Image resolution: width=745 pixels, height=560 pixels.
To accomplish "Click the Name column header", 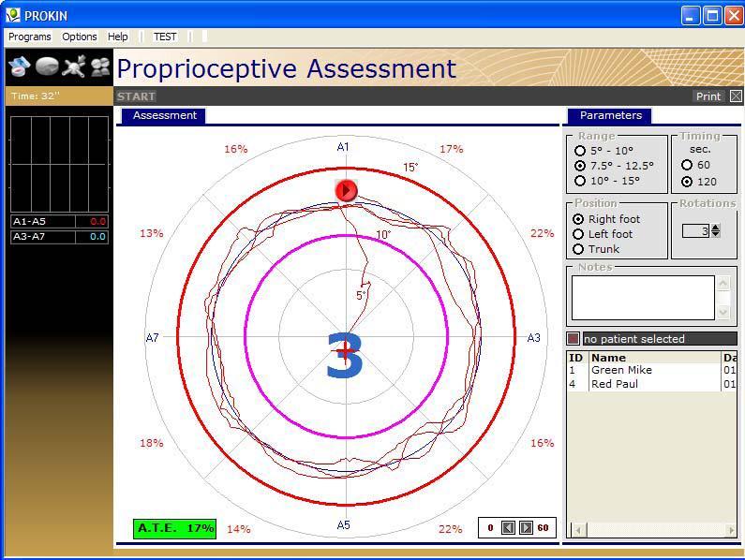I will (x=655, y=358).
